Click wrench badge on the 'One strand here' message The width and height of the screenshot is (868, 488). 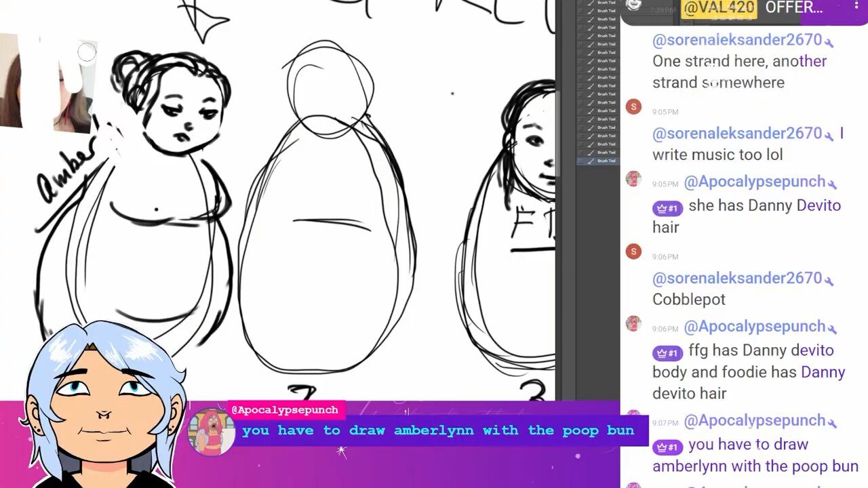point(829,42)
